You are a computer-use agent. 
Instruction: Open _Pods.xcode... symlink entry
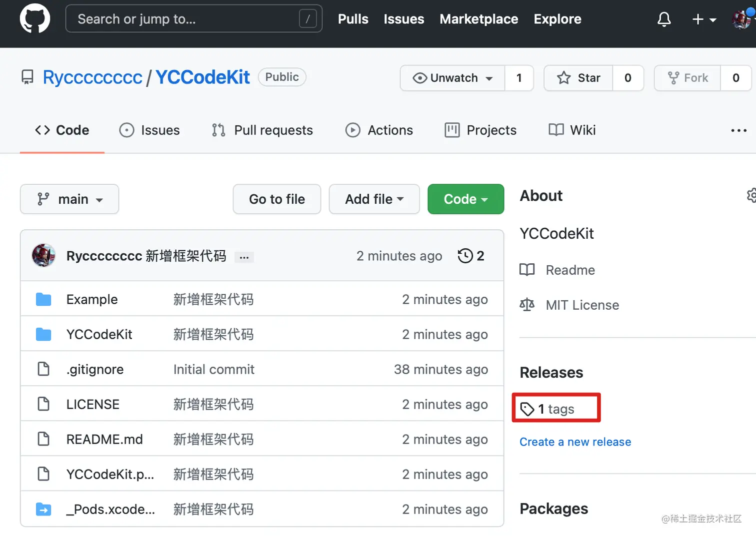(x=111, y=509)
